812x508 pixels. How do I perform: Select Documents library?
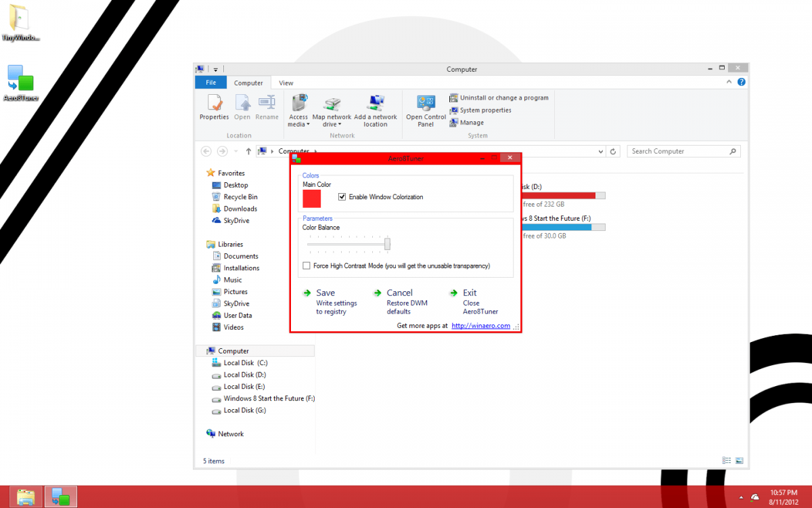tap(235, 256)
